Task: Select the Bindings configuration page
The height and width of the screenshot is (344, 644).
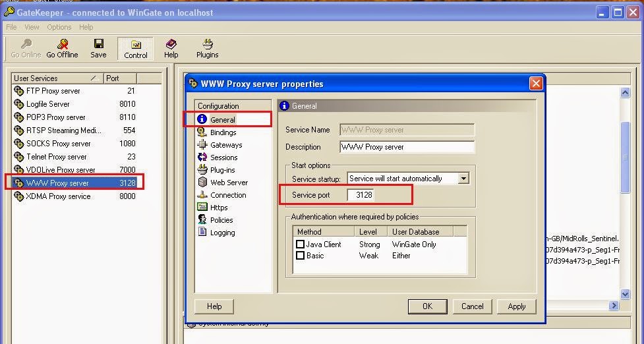Action: 223,132
